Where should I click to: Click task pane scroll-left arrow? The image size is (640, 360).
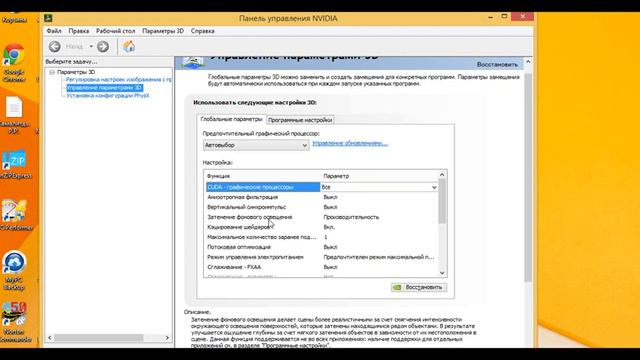pyautogui.click(x=50, y=338)
